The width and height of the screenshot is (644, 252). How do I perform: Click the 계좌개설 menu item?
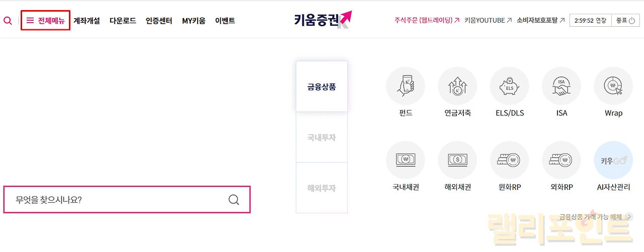coord(87,21)
